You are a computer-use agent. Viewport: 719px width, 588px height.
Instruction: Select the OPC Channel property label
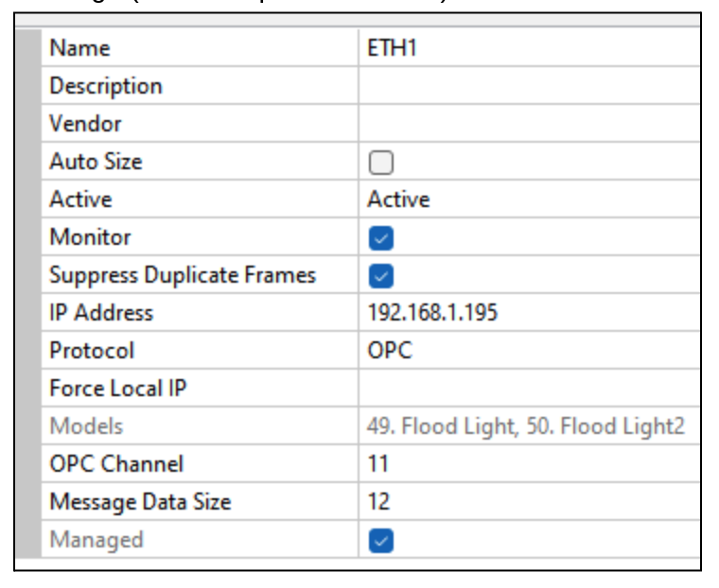tap(115, 464)
